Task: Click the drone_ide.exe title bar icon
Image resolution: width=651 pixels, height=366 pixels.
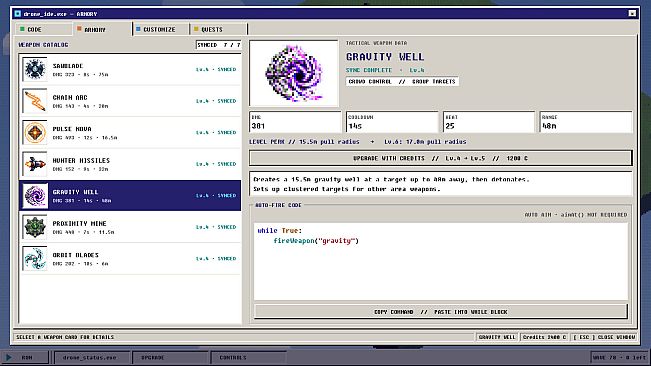Action: click(17, 14)
